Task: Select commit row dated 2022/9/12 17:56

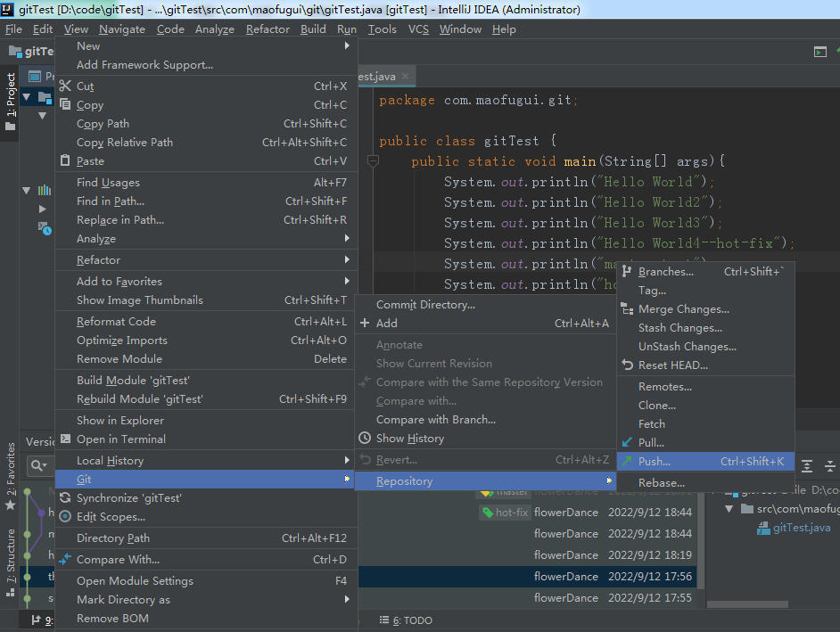Action: click(x=527, y=577)
